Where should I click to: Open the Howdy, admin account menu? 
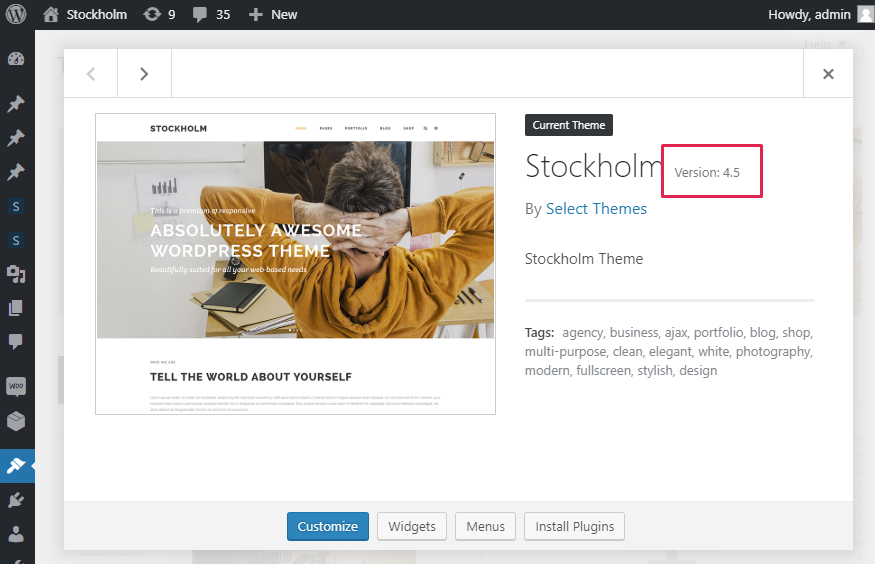point(809,15)
